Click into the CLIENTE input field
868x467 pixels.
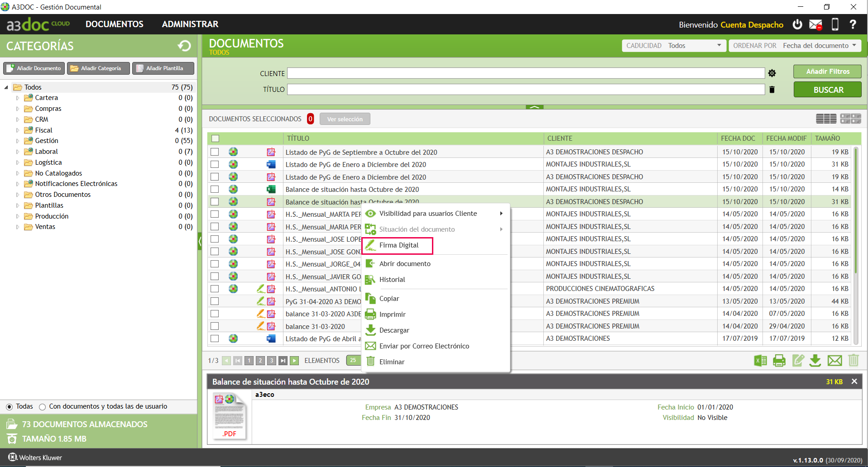[526, 73]
